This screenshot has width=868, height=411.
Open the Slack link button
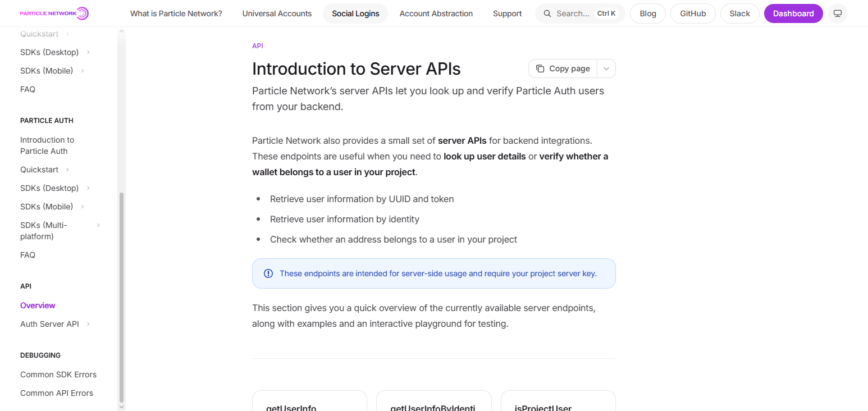pos(740,13)
